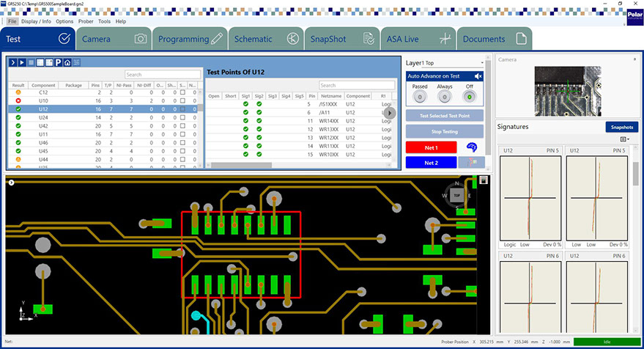Click the component list Search field
644x349 pixels.
[x=161, y=74]
